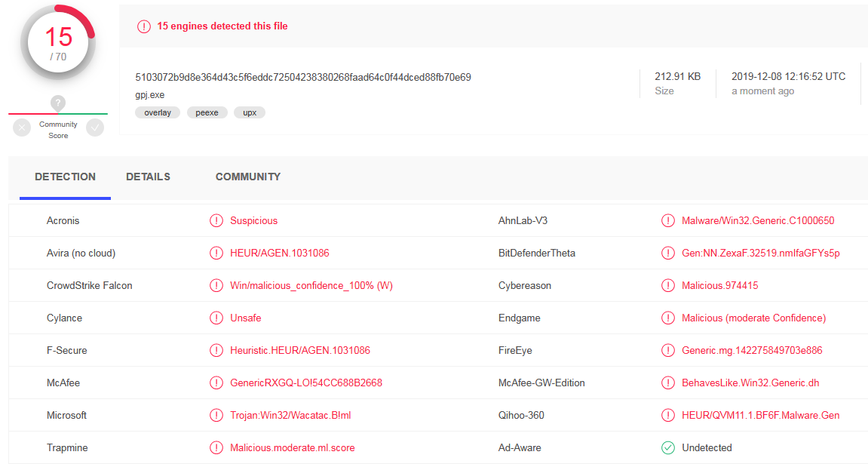Click the 'a moment ago' relative time
Viewport: 868px width, 464px height.
[x=763, y=91]
